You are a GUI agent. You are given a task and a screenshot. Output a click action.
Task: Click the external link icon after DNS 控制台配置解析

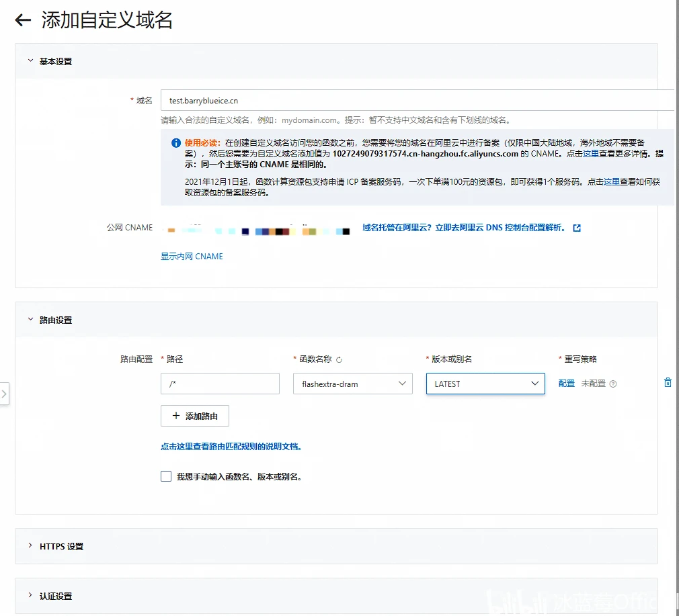[x=577, y=228]
